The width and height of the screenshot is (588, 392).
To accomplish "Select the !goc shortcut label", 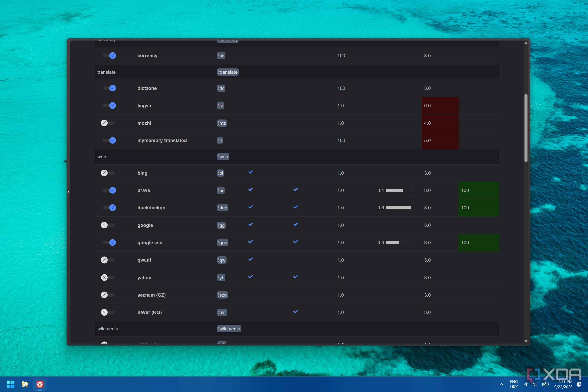I will (222, 243).
